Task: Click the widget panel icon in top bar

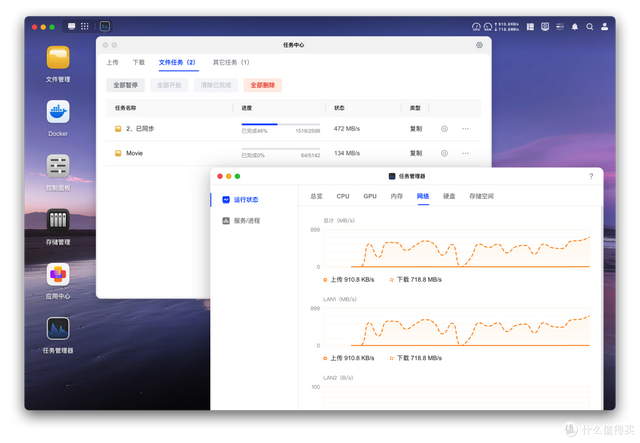Action: coord(530,27)
